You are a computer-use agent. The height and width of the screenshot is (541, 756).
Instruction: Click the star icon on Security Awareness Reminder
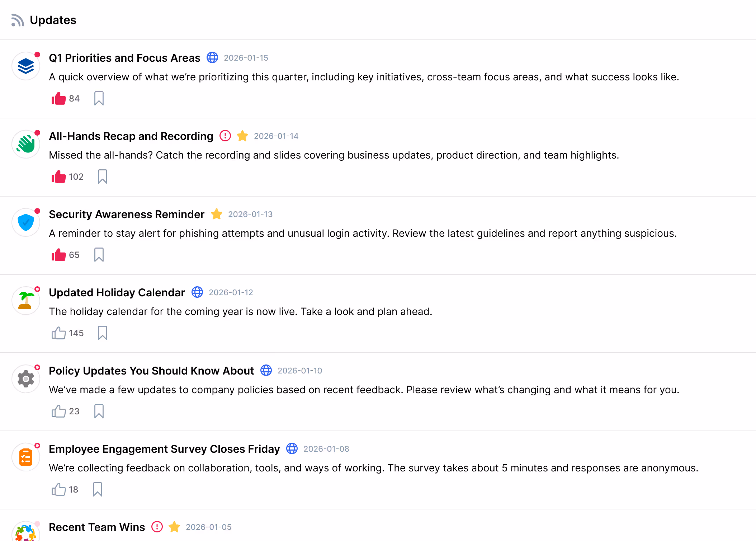[x=216, y=214]
